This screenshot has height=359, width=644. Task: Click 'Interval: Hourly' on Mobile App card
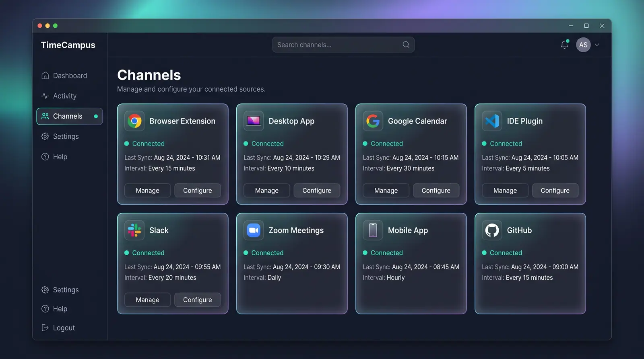(x=384, y=278)
